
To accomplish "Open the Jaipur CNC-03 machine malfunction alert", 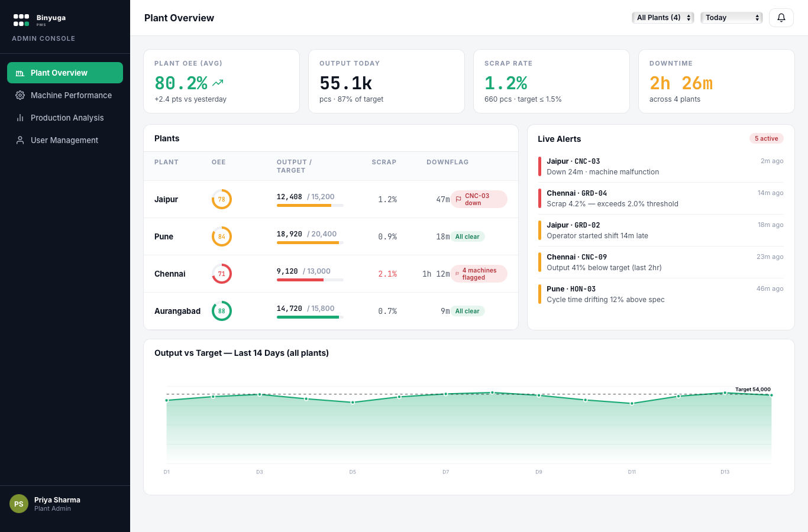I will pos(661,167).
